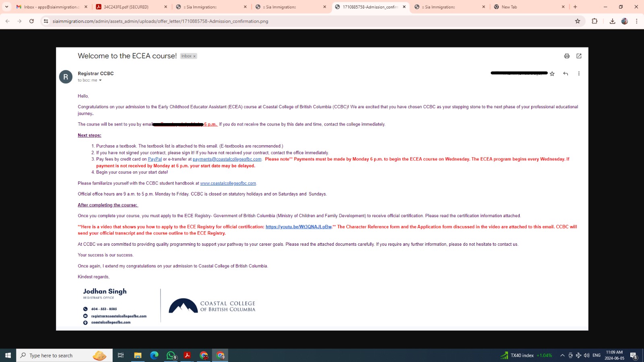Open www.coastalcollegeofbc.com handbook link
Image resolution: width=644 pixels, height=362 pixels.
click(x=228, y=183)
